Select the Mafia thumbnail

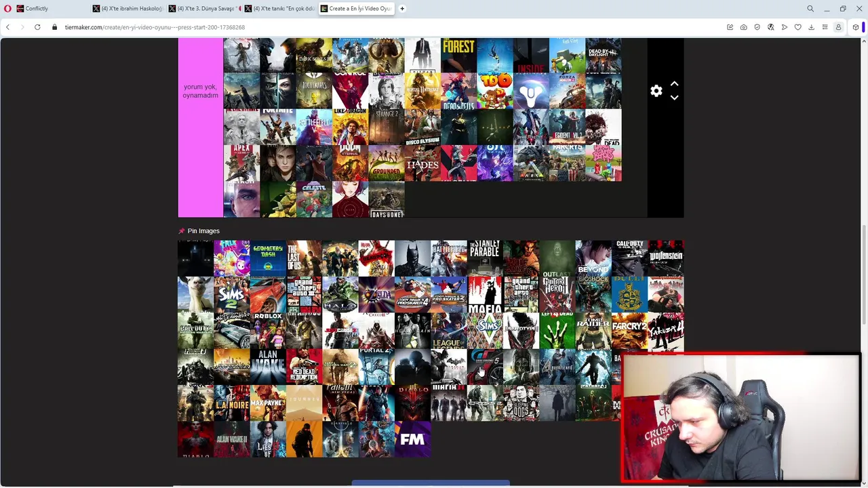485,295
